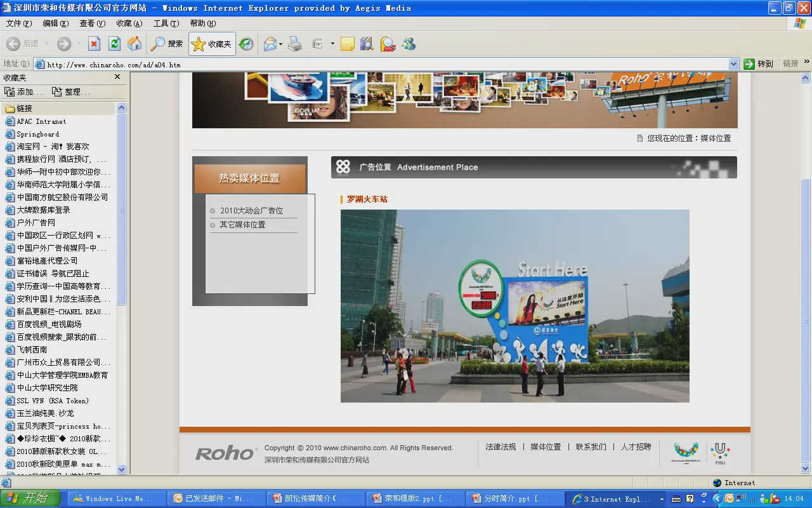This screenshot has width=812, height=508.
Task: Open the address bar dropdown arrow
Action: click(733, 64)
